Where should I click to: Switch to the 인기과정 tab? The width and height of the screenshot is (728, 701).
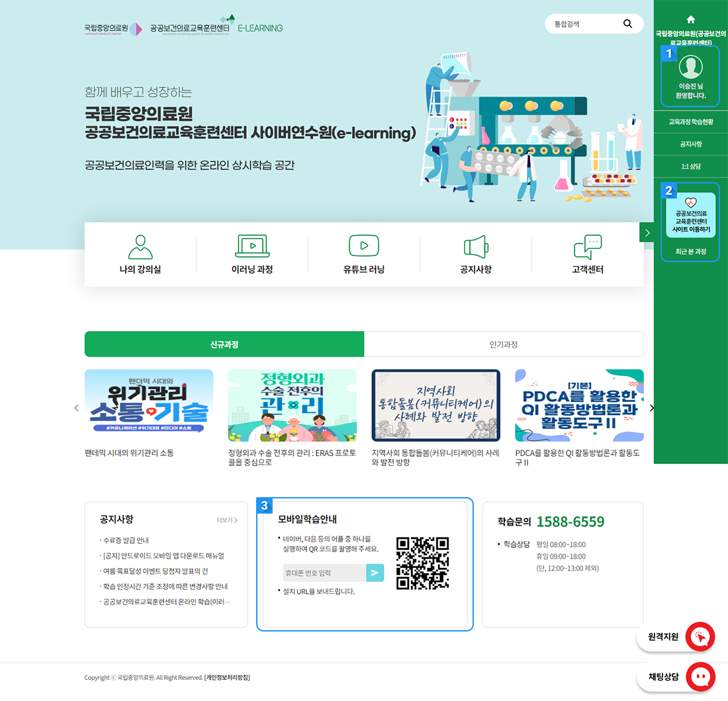tap(504, 344)
